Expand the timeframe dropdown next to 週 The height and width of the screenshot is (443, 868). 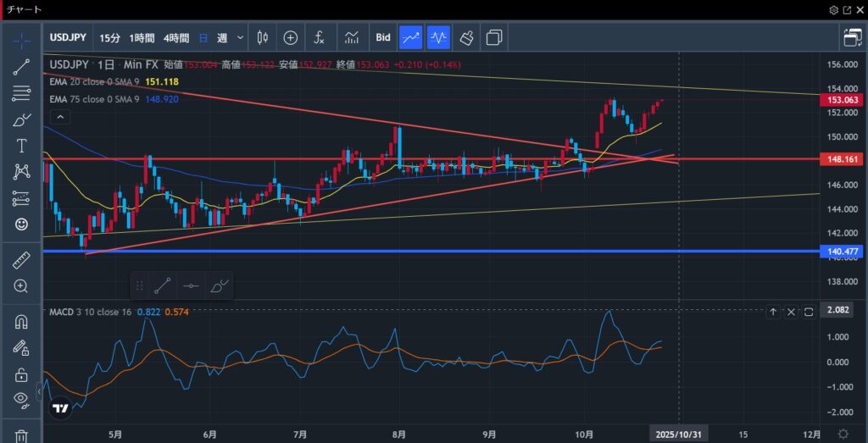pos(241,37)
